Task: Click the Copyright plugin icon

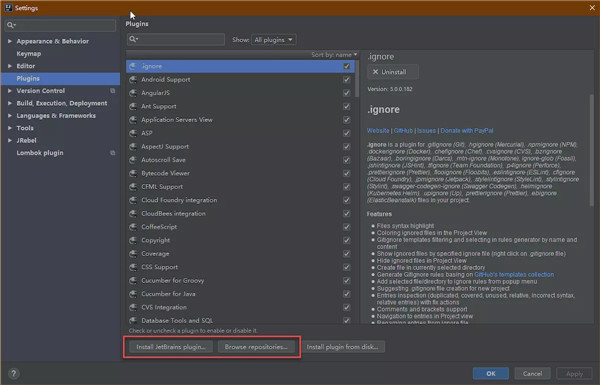Action: (133, 240)
